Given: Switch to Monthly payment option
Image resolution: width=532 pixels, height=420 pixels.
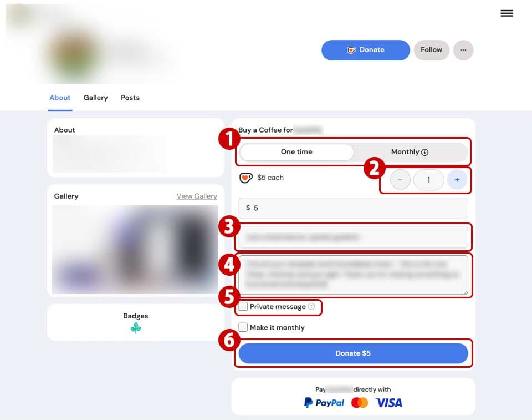Looking at the screenshot, I should [x=410, y=152].
